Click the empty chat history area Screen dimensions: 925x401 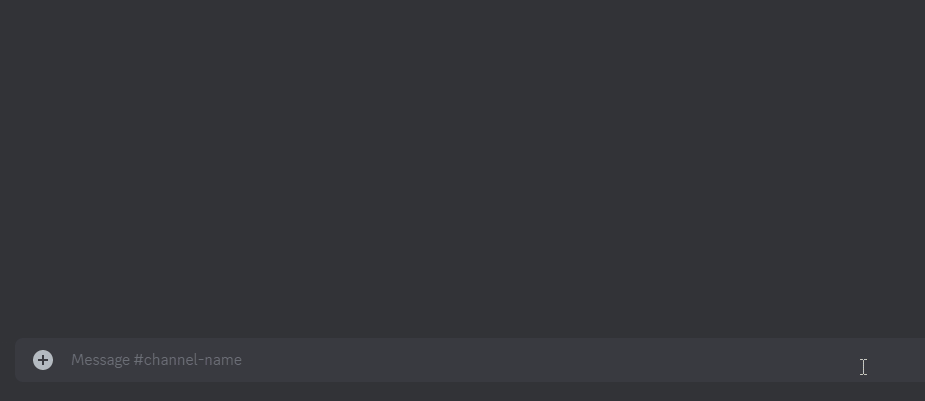(x=462, y=168)
